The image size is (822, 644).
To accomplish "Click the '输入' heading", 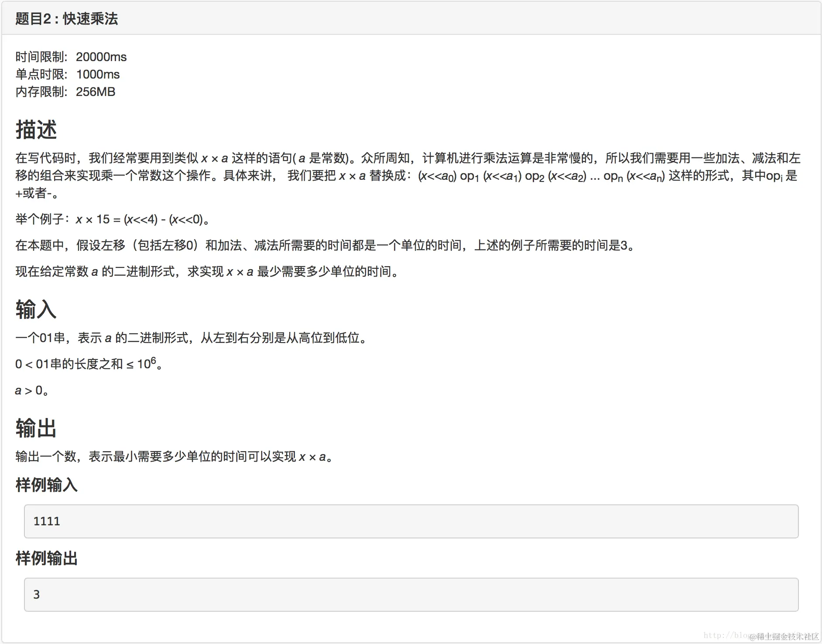I will [x=36, y=309].
